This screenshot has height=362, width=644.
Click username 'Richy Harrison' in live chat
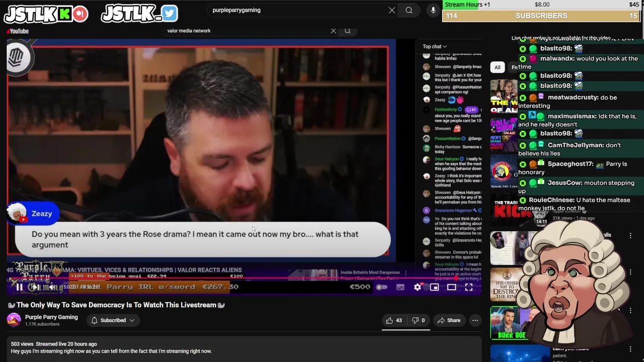pos(447,147)
